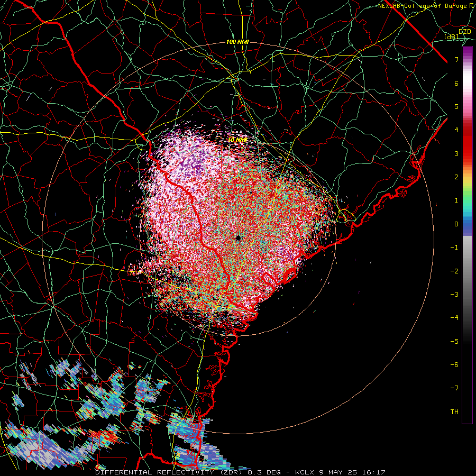
Task: Click the DZD legend title
Action: (x=465, y=31)
